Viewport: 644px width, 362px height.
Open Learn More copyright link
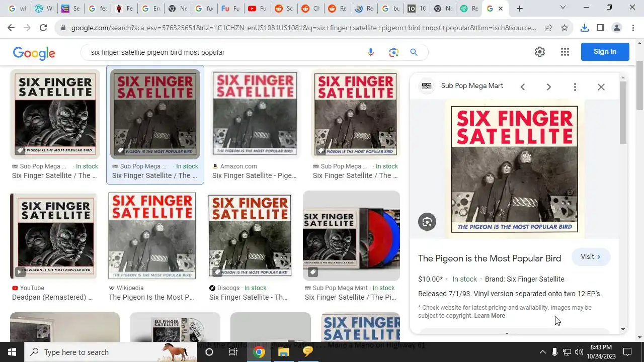(490, 316)
